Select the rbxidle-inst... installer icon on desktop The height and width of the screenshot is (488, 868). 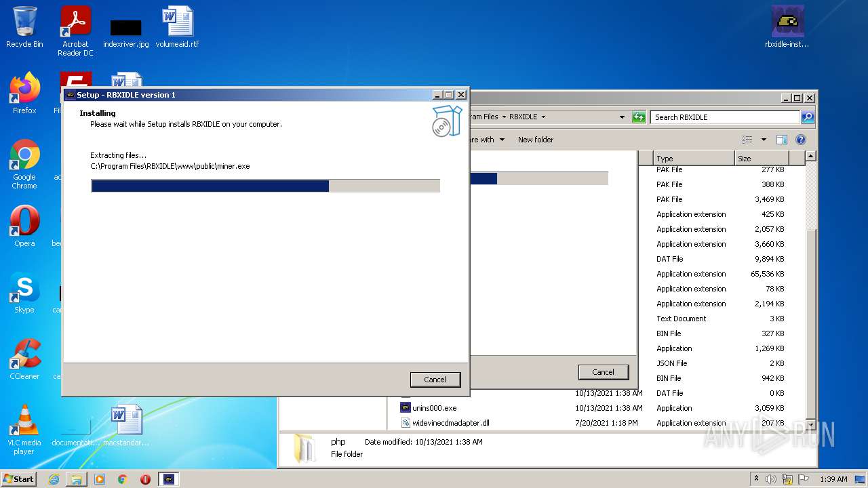click(x=787, y=28)
